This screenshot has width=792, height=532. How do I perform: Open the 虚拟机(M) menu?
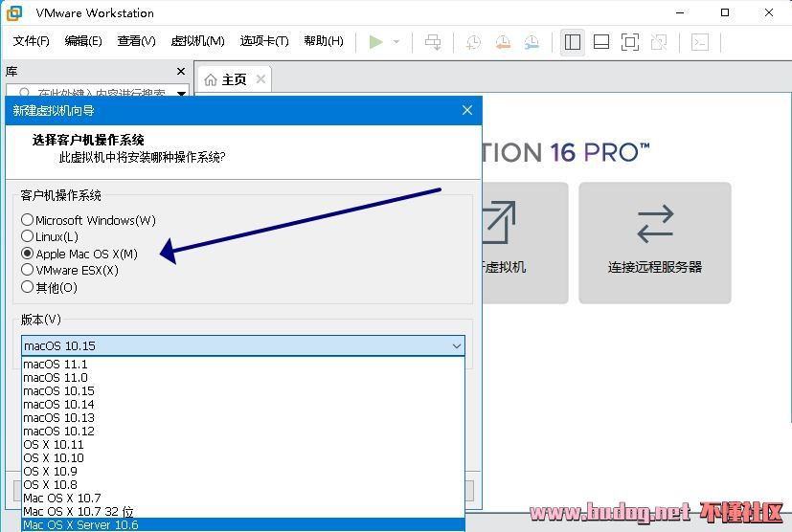tap(197, 41)
